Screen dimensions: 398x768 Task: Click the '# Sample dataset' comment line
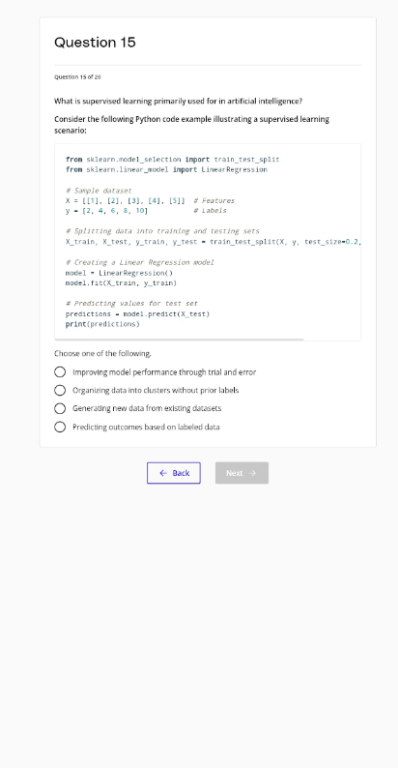click(98, 191)
